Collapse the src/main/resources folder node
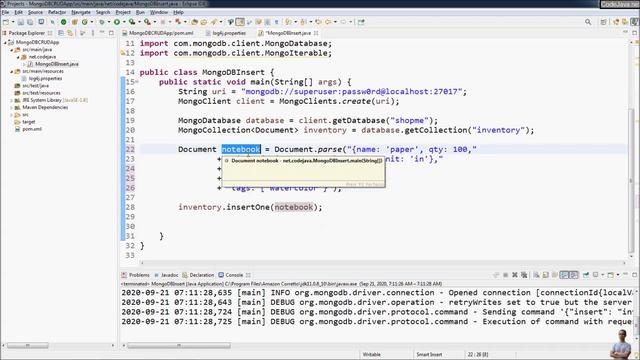The height and width of the screenshot is (360, 640). click(11, 71)
